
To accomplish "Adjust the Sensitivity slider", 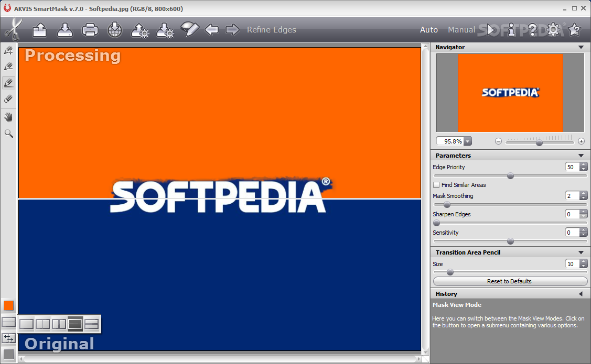I will (510, 241).
